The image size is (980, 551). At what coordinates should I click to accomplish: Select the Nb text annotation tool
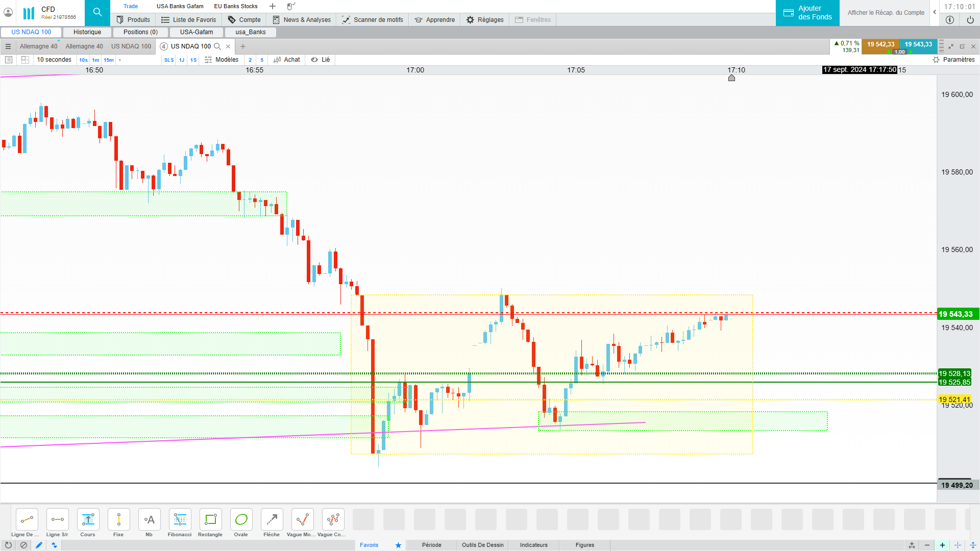(149, 520)
